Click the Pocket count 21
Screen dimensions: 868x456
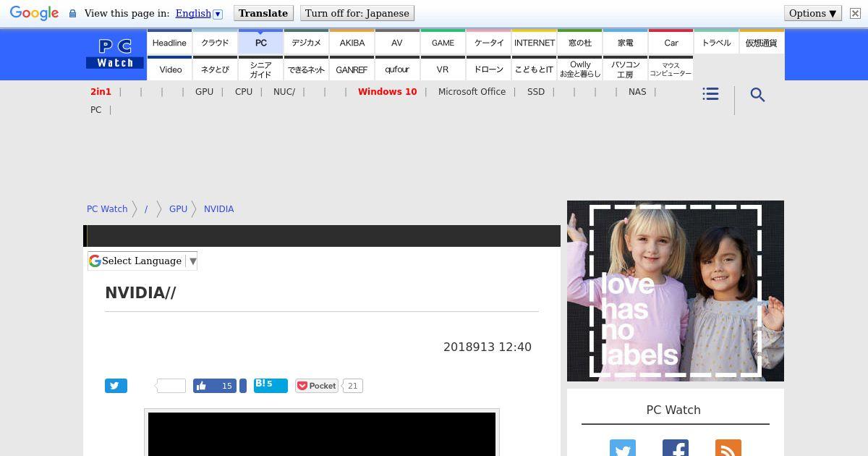tap(352, 386)
